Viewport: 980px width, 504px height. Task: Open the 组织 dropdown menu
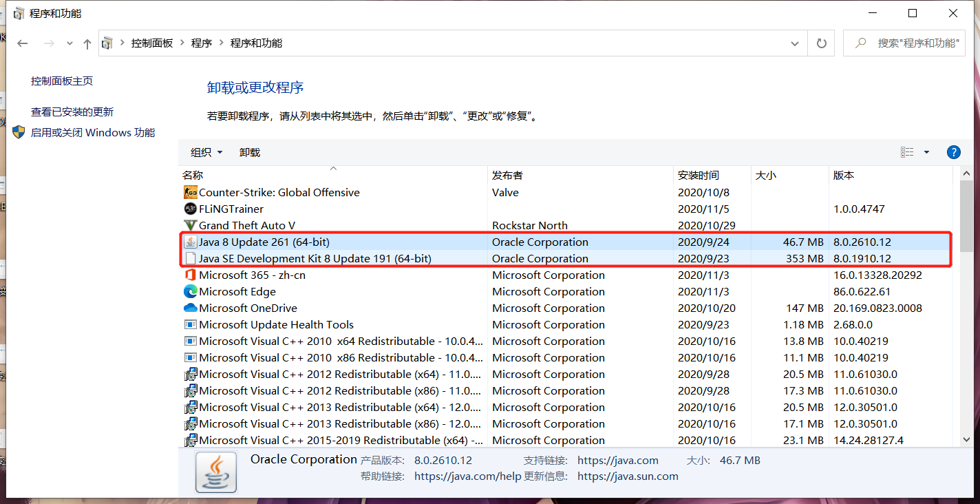tap(206, 152)
